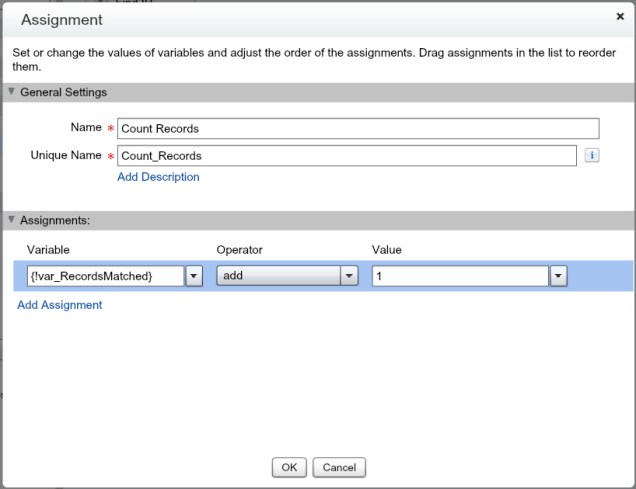The height and width of the screenshot is (489, 636).
Task: Click the Value field containing 1
Action: point(459,276)
